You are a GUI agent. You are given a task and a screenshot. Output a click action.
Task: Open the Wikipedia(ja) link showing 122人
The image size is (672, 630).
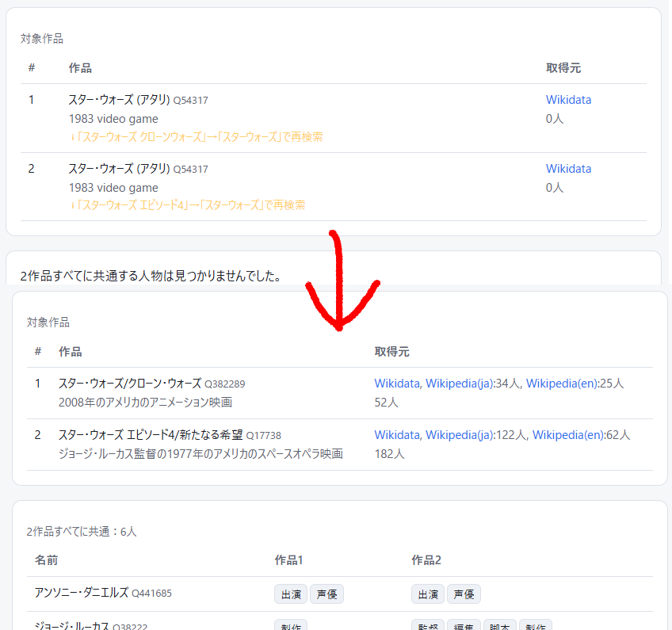[x=458, y=435]
